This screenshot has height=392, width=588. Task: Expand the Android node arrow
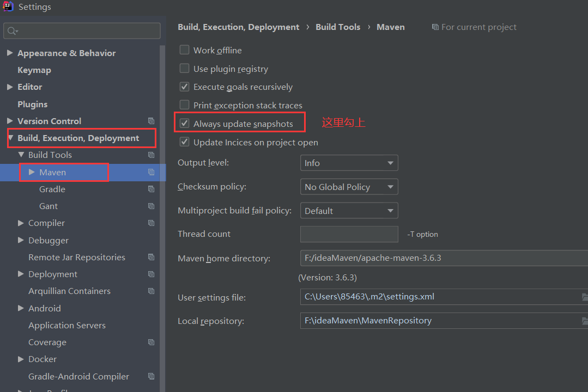pyautogui.click(x=21, y=308)
